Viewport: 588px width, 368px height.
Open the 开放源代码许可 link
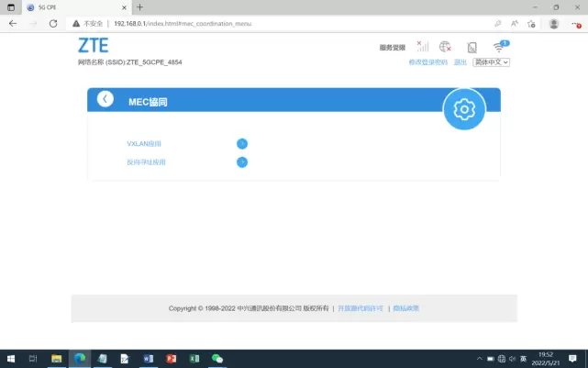click(x=360, y=308)
